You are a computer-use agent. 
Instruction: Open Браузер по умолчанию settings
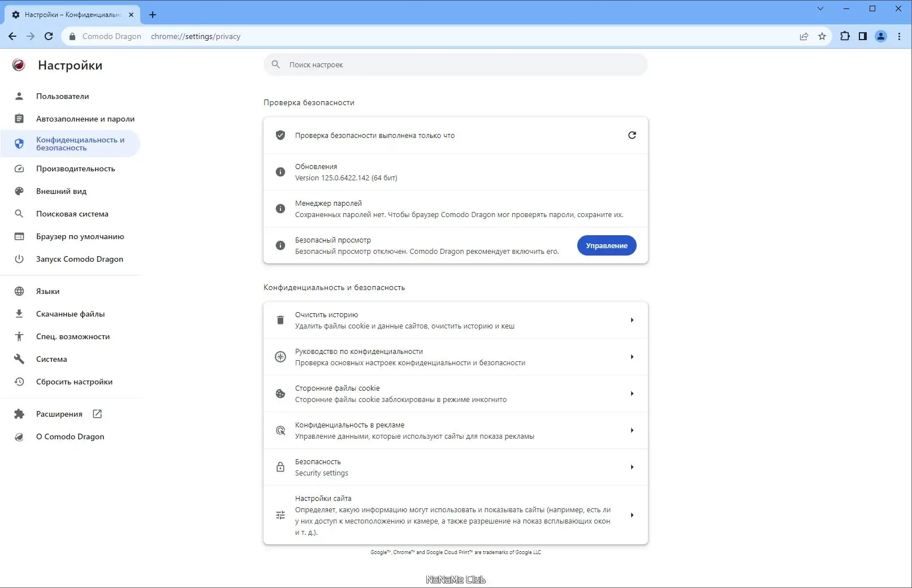pos(70,236)
